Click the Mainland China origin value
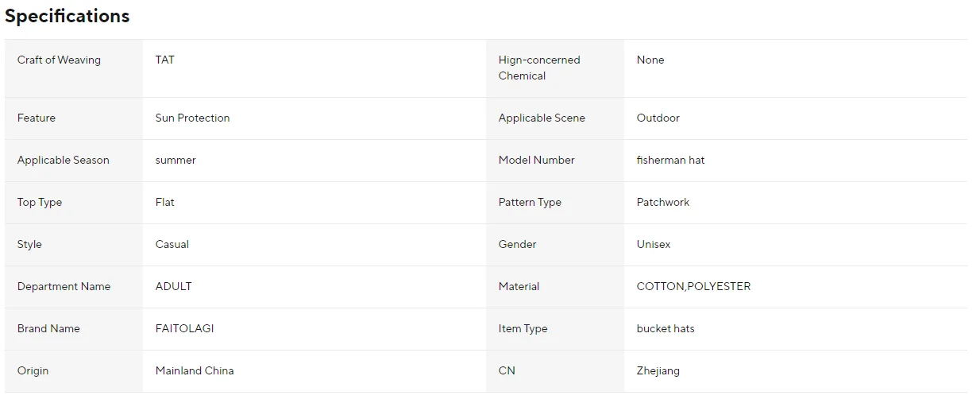This screenshot has height=403, width=980. (x=195, y=370)
